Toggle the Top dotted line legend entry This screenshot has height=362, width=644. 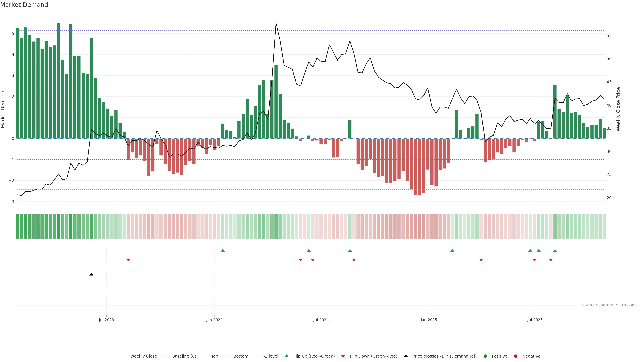(x=214, y=356)
